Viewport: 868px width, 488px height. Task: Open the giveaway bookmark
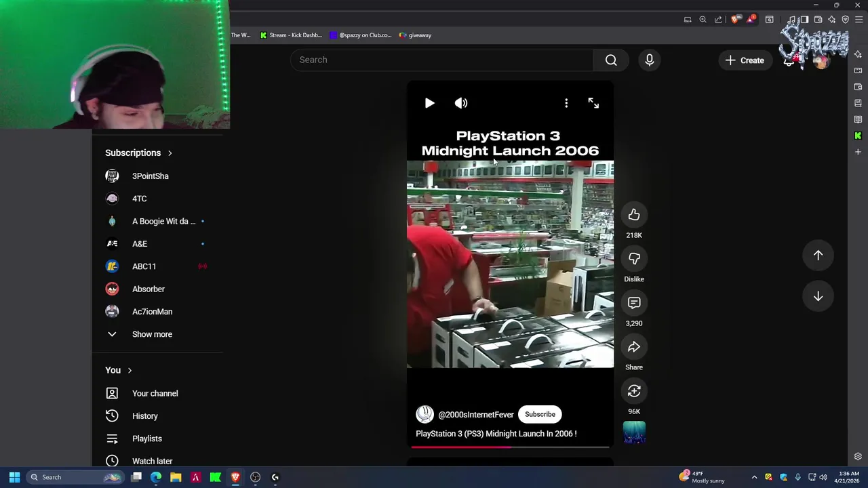(416, 35)
